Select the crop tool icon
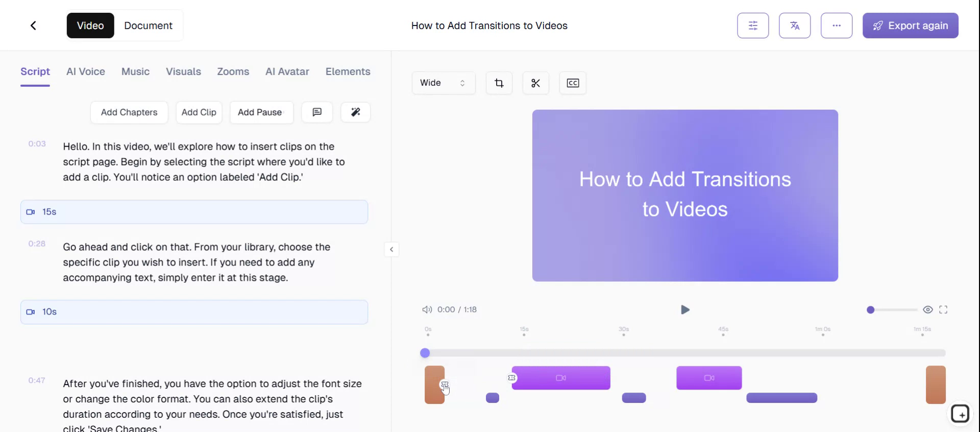Image resolution: width=980 pixels, height=432 pixels. pos(499,83)
